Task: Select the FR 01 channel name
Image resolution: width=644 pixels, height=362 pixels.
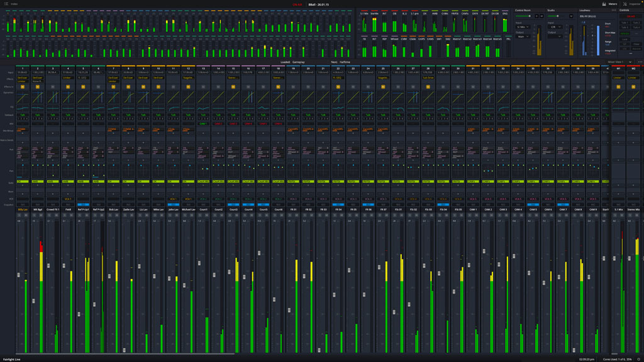Action: click(293, 209)
